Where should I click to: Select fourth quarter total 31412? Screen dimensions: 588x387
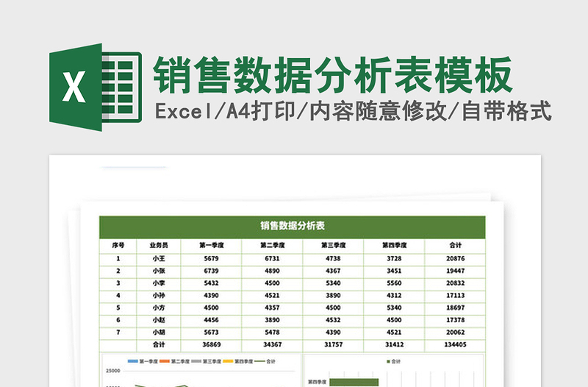tap(394, 344)
